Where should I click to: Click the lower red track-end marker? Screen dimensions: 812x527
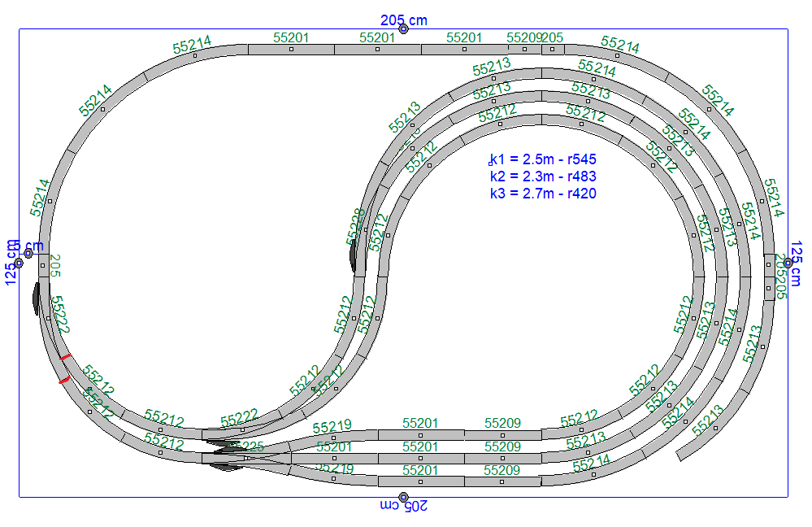[x=61, y=378]
